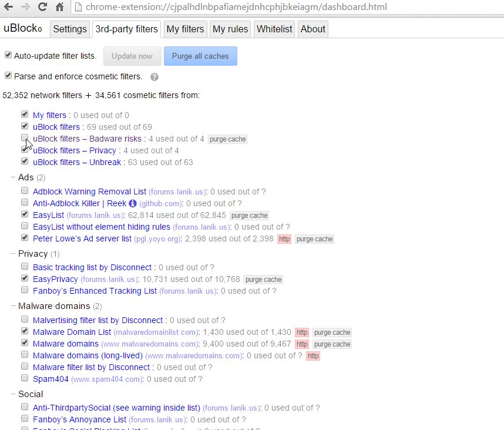Enable uBlock filters – Badware risks checkbox
This screenshot has width=504, height=430.
pos(25,138)
